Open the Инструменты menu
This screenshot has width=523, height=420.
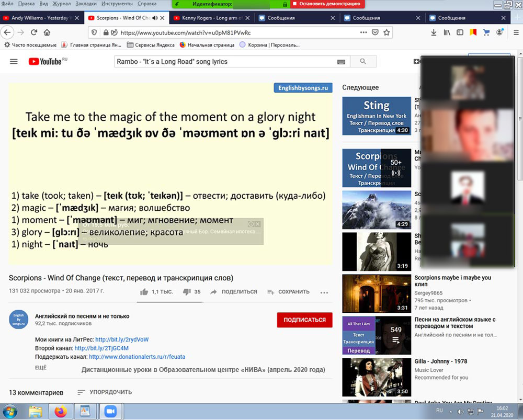(x=117, y=4)
